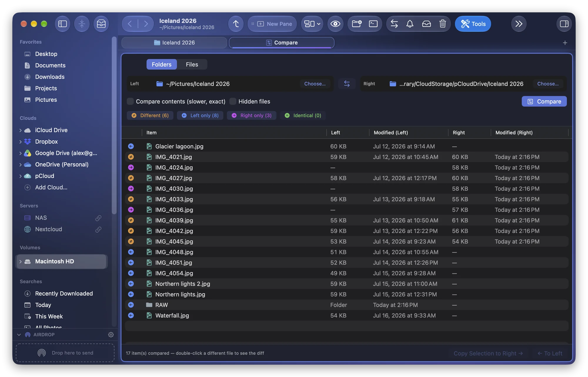Add a new tab with plus icon
The height and width of the screenshot is (377, 588).
(565, 43)
